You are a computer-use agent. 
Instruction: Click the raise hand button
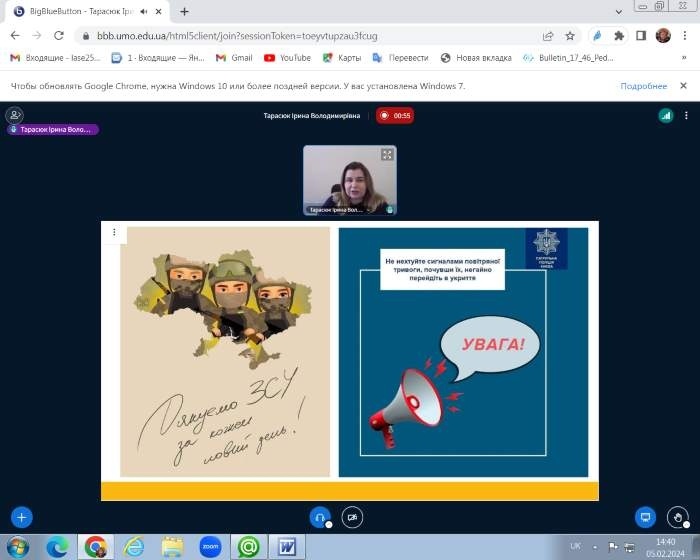tap(678, 517)
